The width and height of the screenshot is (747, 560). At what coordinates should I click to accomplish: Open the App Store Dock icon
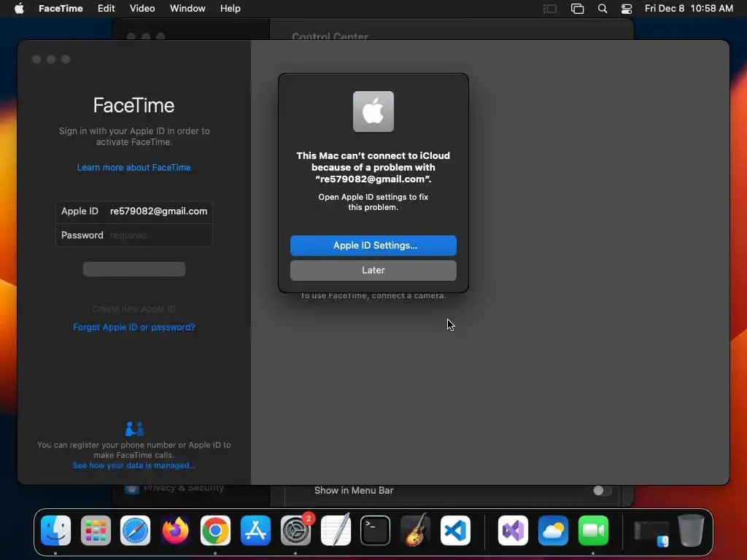pos(255,530)
